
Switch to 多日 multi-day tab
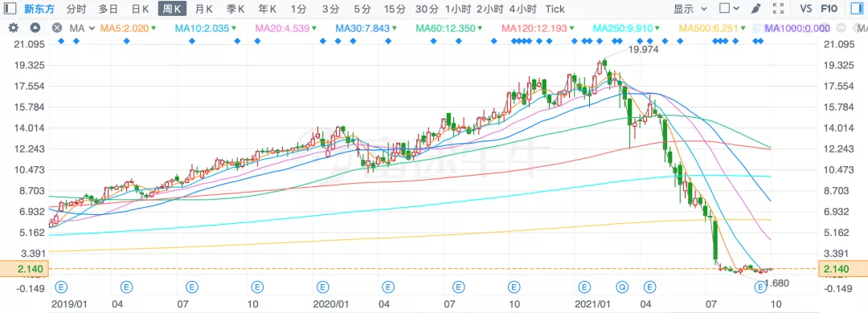(108, 9)
